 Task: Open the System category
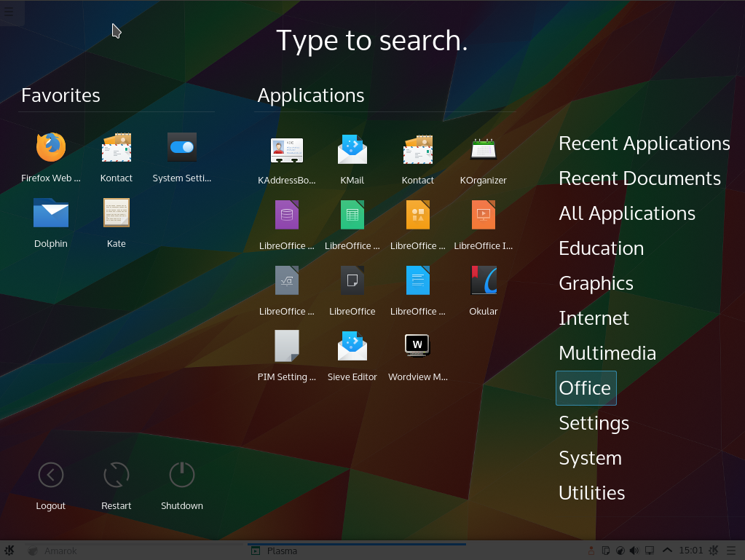click(x=590, y=458)
